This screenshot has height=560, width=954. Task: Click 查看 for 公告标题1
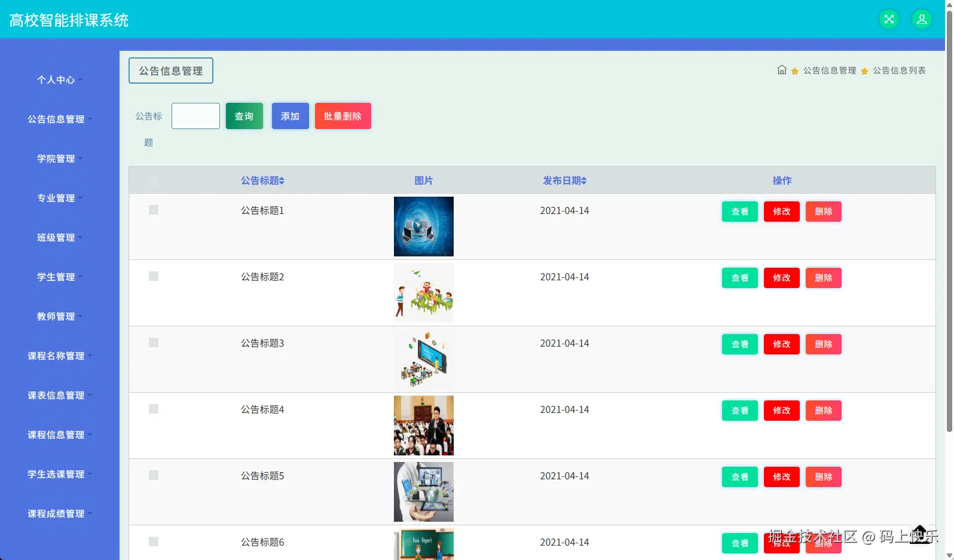[739, 212]
